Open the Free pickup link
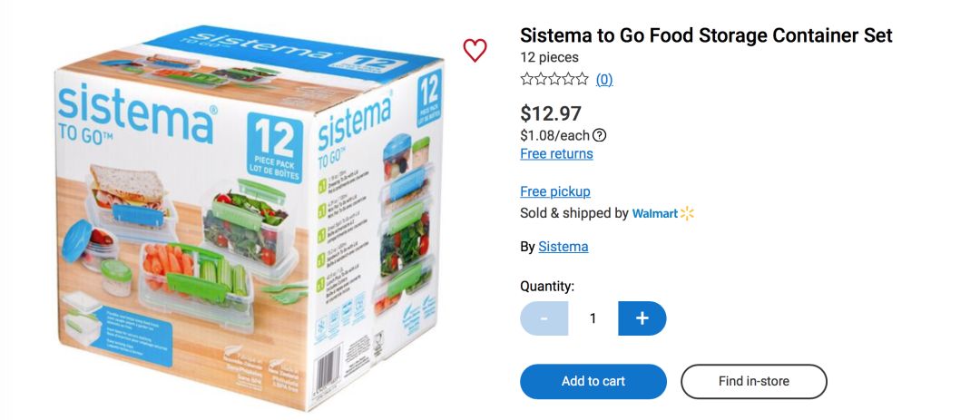This screenshot has width=980, height=420. click(555, 191)
